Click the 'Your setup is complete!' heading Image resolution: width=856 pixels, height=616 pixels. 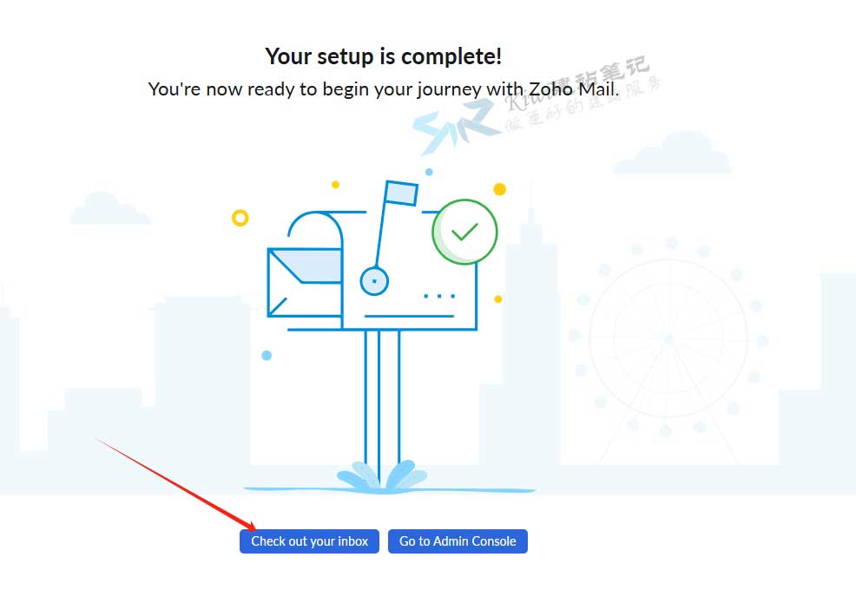(383, 56)
